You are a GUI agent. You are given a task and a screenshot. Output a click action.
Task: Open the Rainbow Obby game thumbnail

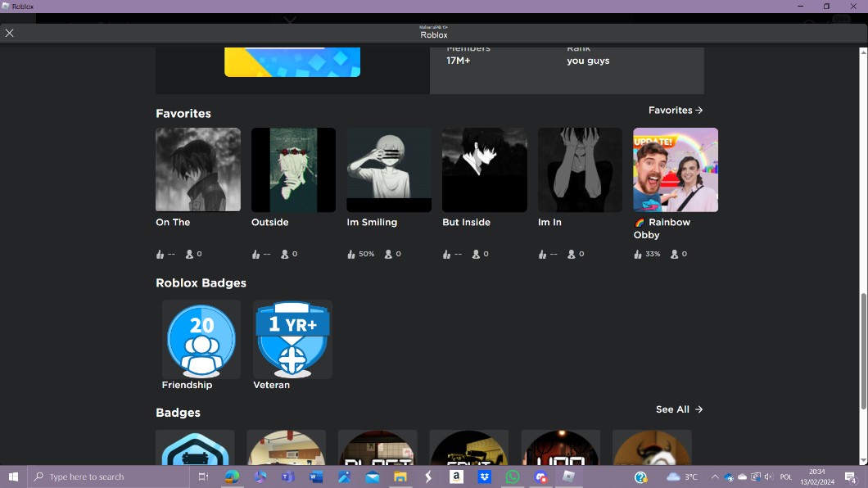(676, 169)
